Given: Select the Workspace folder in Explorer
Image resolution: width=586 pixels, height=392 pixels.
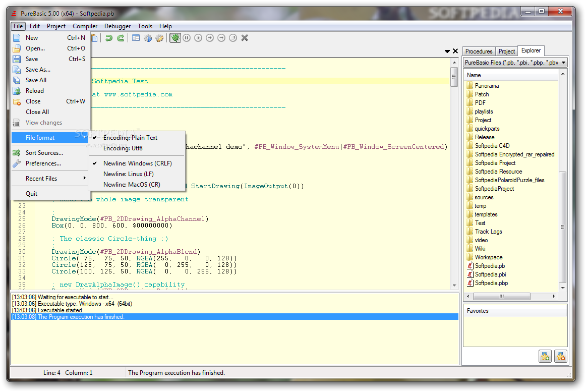Looking at the screenshot, I should (x=489, y=257).
